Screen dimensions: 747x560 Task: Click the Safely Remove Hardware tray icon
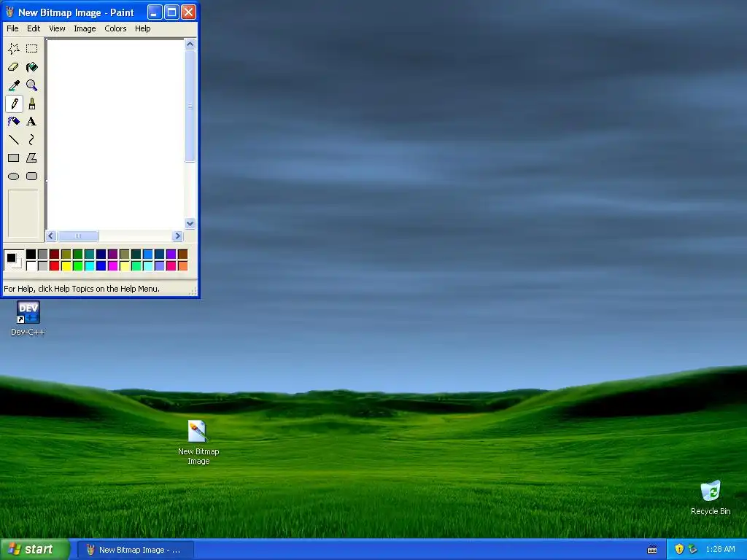tap(693, 549)
